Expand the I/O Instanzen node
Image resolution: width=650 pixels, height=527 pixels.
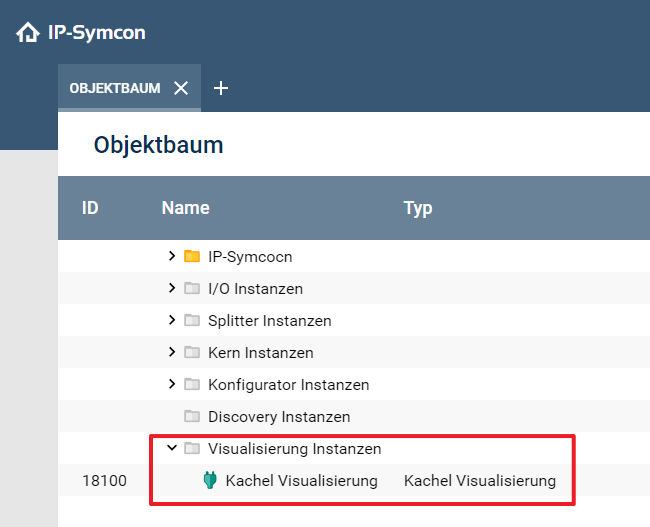[x=172, y=289]
